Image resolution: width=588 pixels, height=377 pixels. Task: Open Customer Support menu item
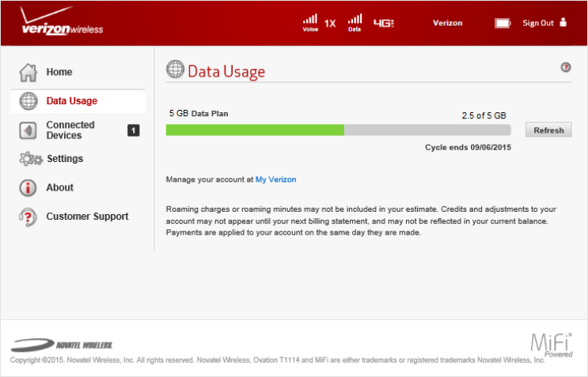coord(87,217)
